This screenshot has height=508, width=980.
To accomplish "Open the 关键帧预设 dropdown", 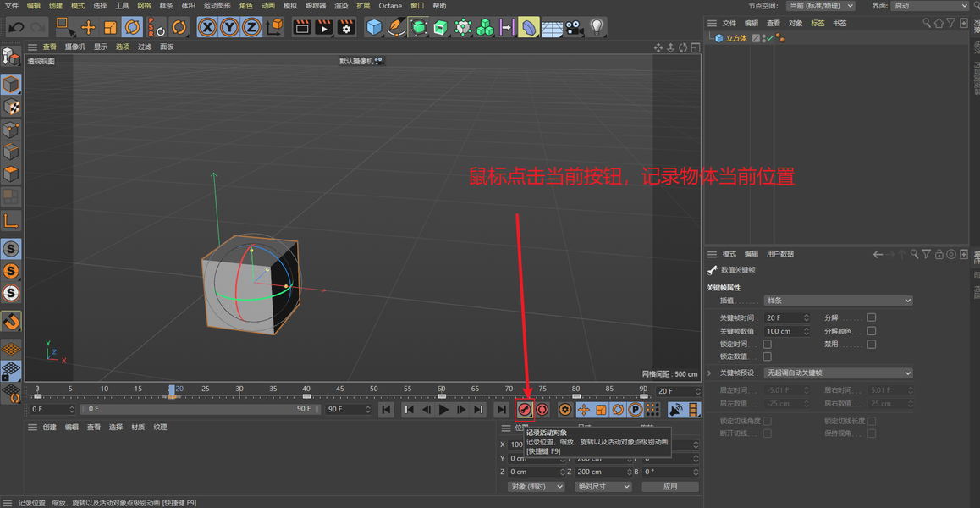I will 838,373.
